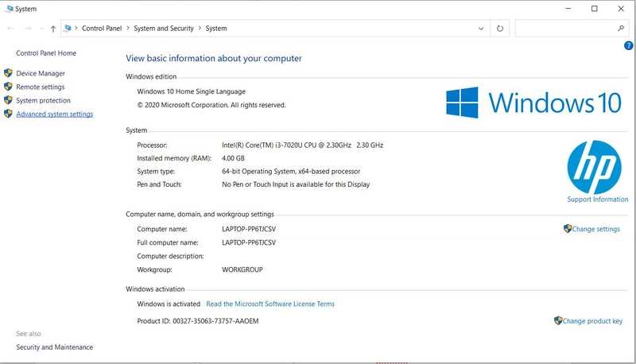Click the Windows 10 logo

point(533,103)
